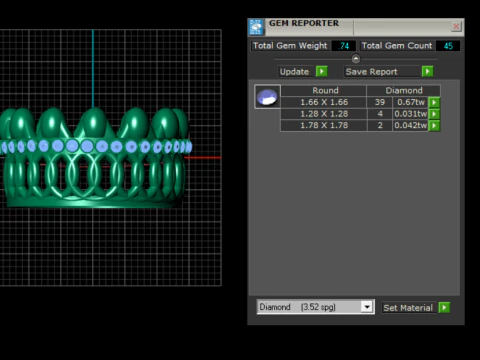Click the Set Material button label
Image resolution: width=480 pixels, height=360 pixels.
coord(408,308)
